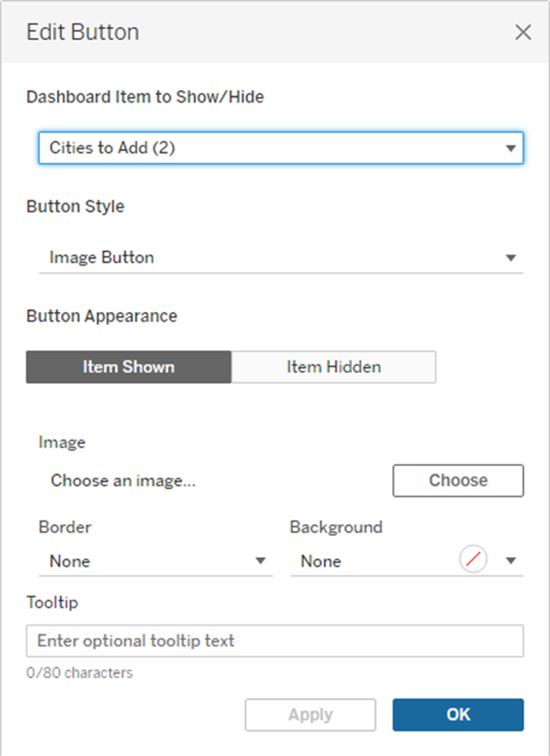The width and height of the screenshot is (550, 756).
Task: Click the 'Cities to Add (2)' selection text
Action: (112, 148)
